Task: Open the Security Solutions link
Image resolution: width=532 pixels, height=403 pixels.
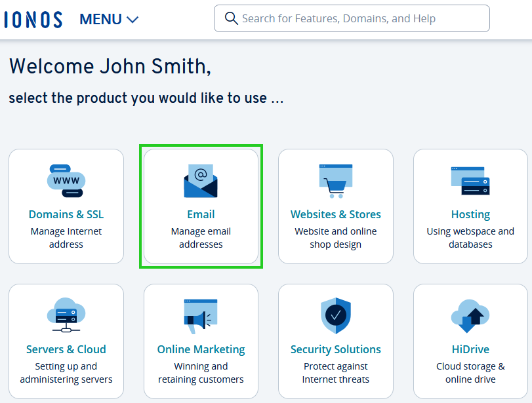Action: pos(336,349)
